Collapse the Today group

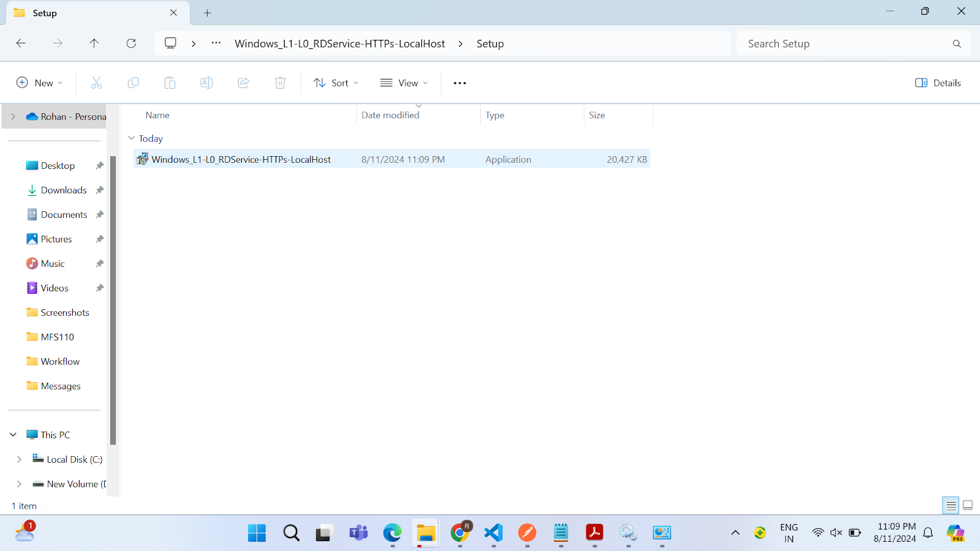tap(131, 138)
